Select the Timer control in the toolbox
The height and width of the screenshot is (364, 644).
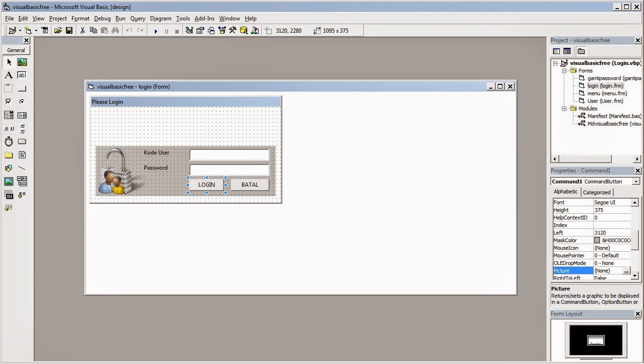coord(9,141)
